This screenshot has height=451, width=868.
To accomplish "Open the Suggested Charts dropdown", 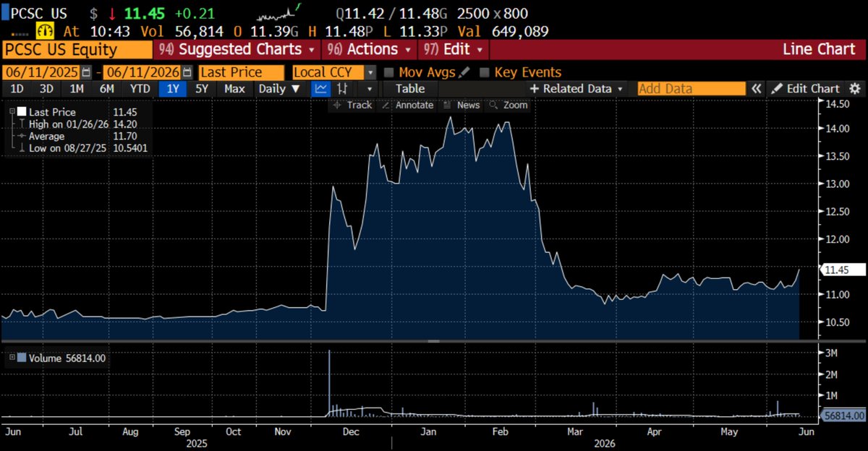I will (x=239, y=49).
